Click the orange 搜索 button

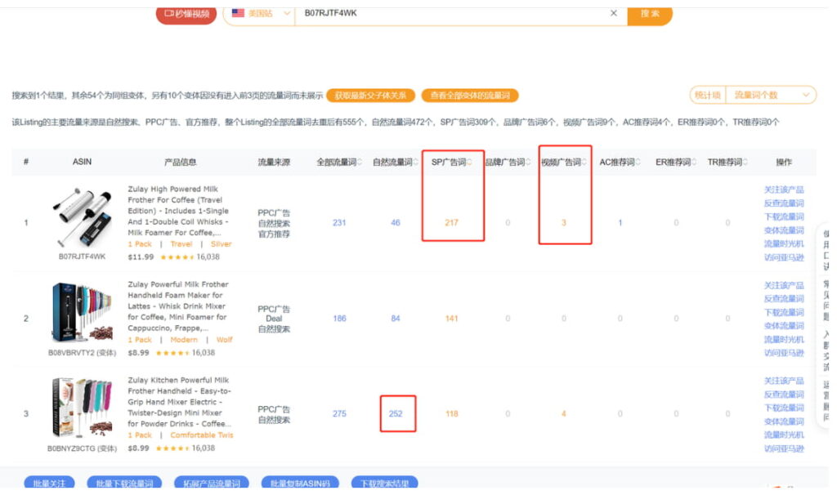coord(650,14)
